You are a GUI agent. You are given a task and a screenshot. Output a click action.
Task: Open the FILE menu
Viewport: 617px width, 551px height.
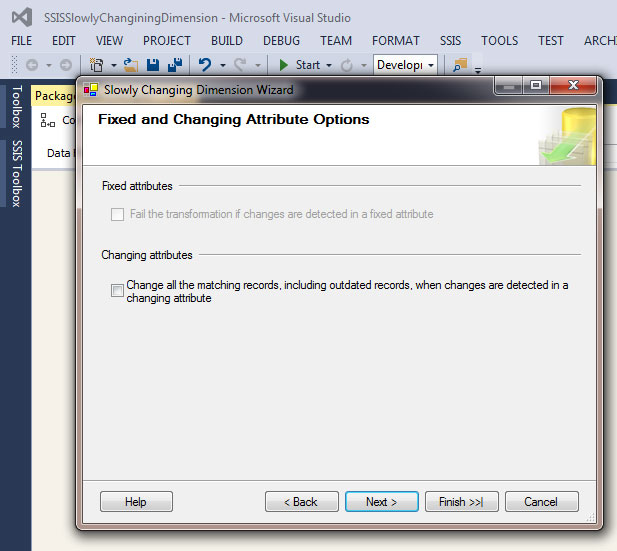[x=22, y=41]
